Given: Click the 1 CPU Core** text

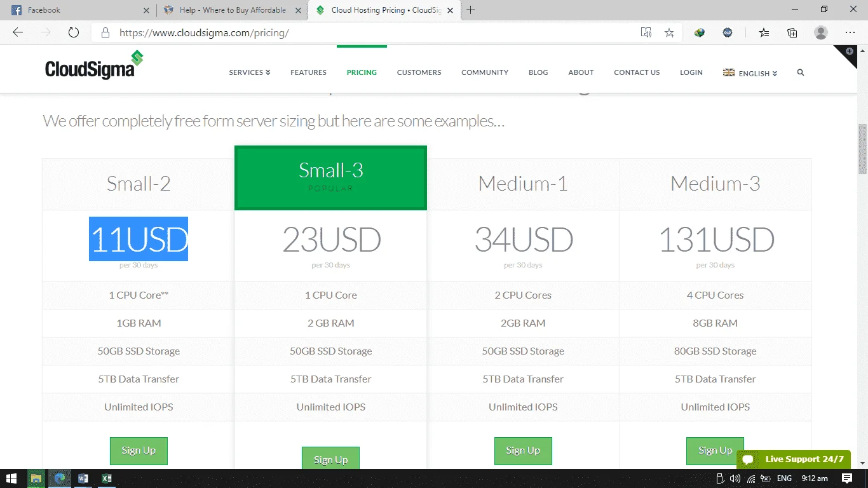Looking at the screenshot, I should coord(139,295).
